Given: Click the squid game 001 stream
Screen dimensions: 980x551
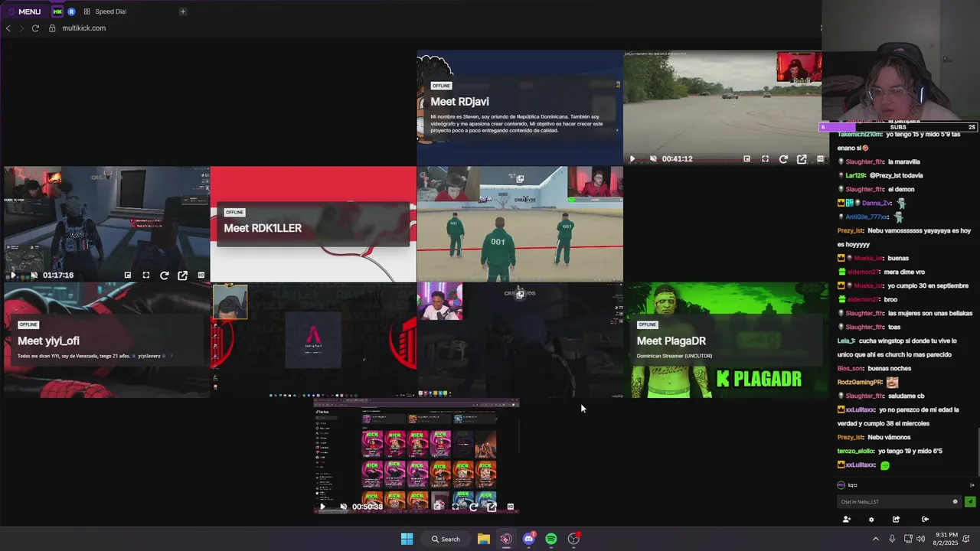Looking at the screenshot, I should coord(520,224).
